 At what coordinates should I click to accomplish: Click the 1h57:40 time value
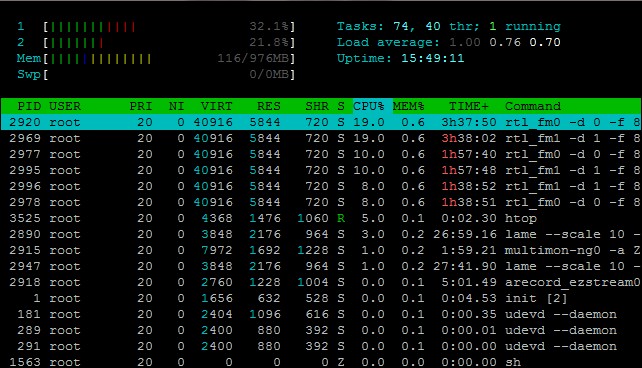(x=469, y=154)
